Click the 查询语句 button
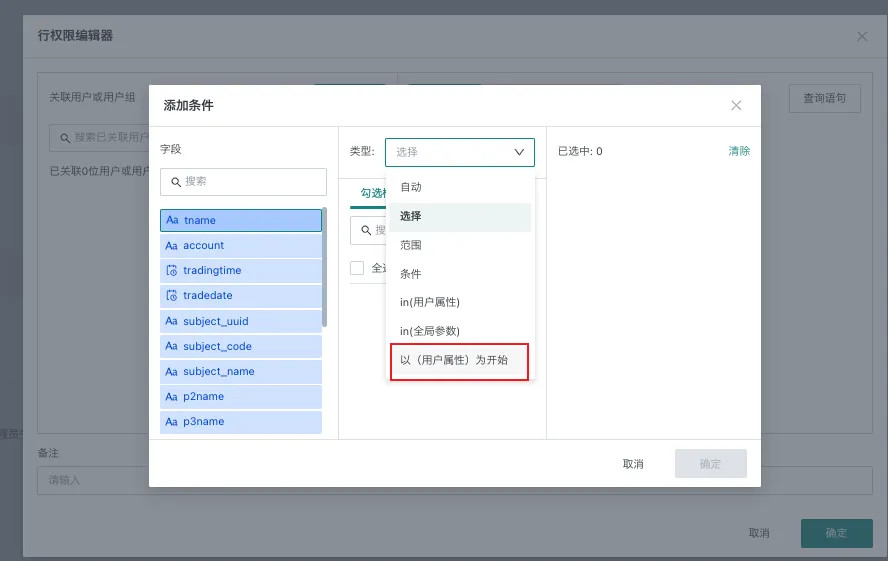The height and width of the screenshot is (561, 888). (824, 98)
